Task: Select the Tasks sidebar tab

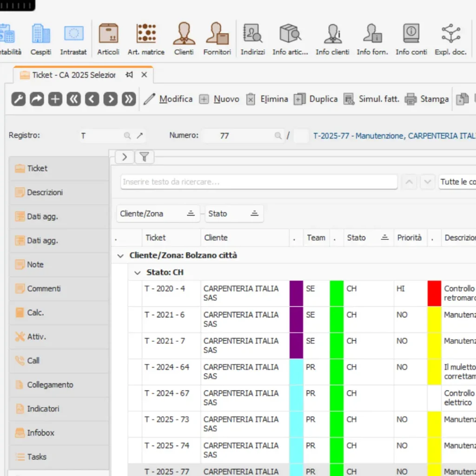Action: tap(59, 457)
